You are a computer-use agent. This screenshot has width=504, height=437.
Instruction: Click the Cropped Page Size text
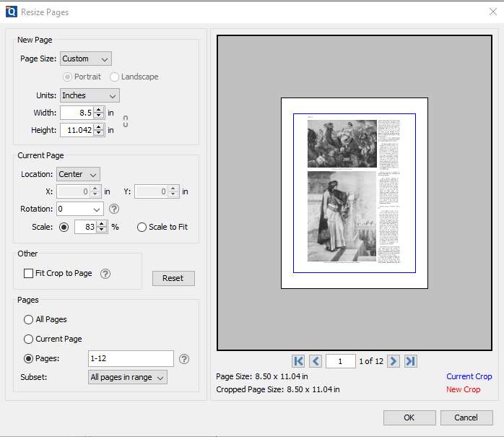(x=278, y=389)
